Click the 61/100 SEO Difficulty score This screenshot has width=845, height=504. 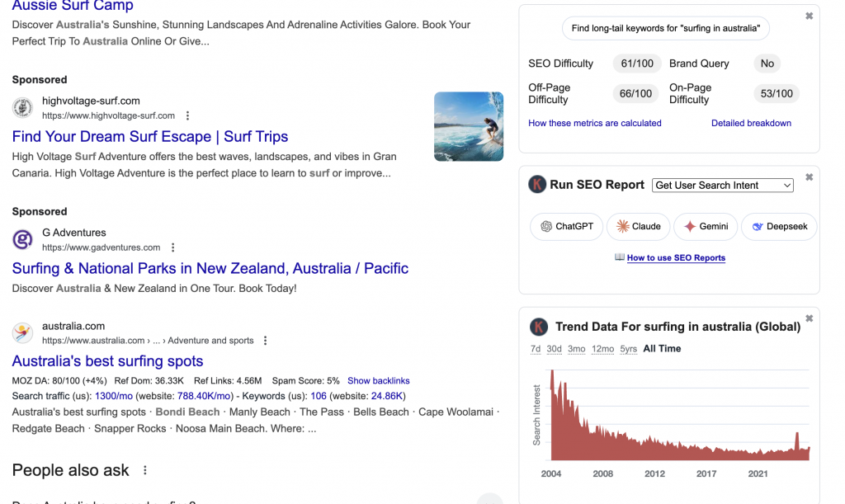coord(637,64)
